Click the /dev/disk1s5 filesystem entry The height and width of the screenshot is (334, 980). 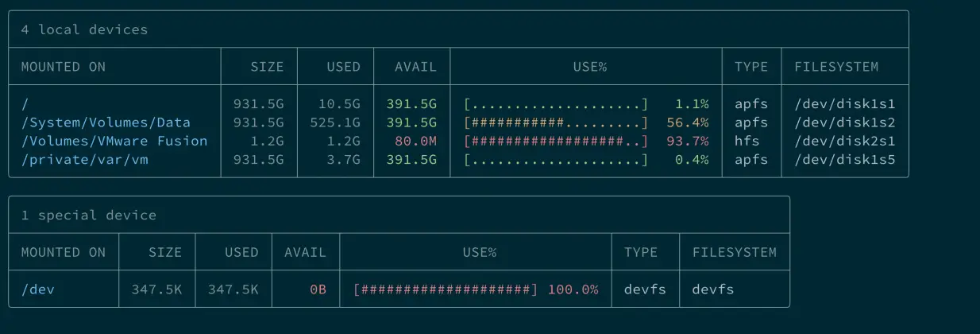[x=845, y=160]
